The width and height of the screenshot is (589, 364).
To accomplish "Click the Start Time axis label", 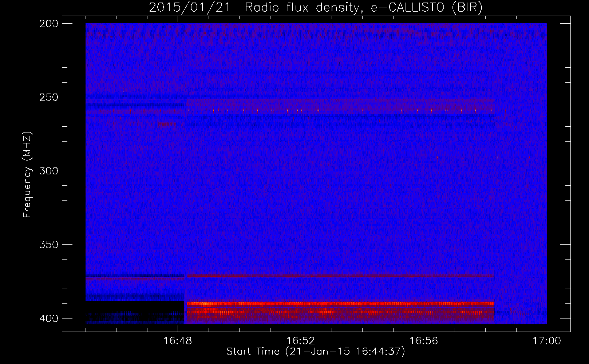I will coord(315,352).
